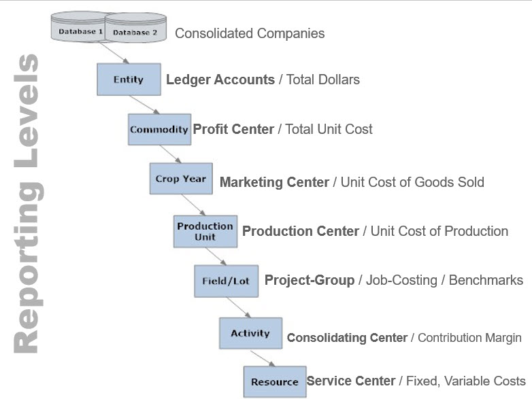Select the Production Unit box
This screenshot has height=399, width=532.
pyautogui.click(x=205, y=231)
